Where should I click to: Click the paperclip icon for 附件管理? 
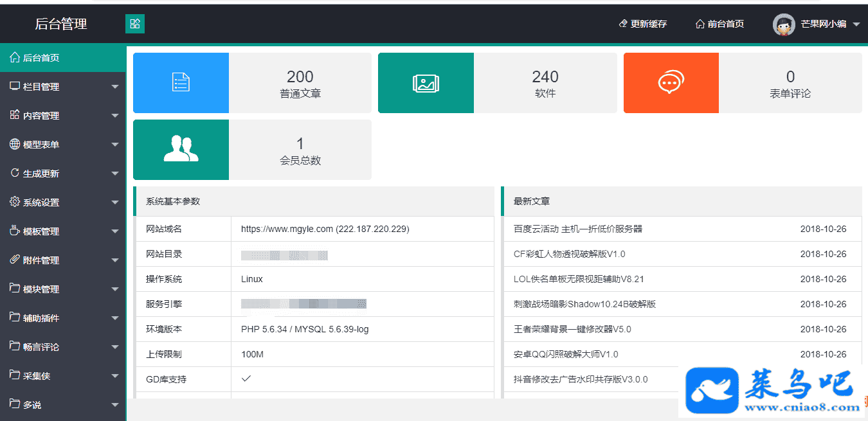[15, 260]
